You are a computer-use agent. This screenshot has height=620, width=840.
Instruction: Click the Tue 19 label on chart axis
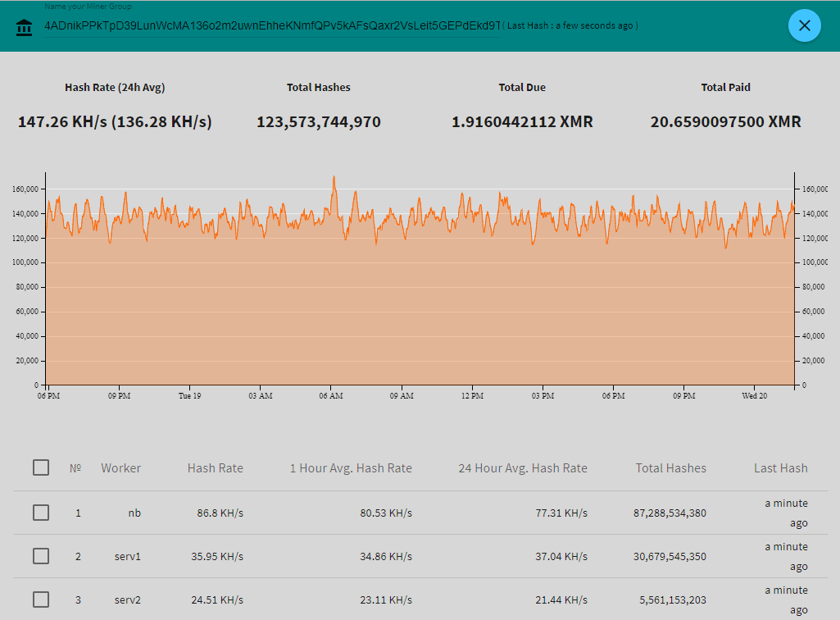pyautogui.click(x=189, y=396)
